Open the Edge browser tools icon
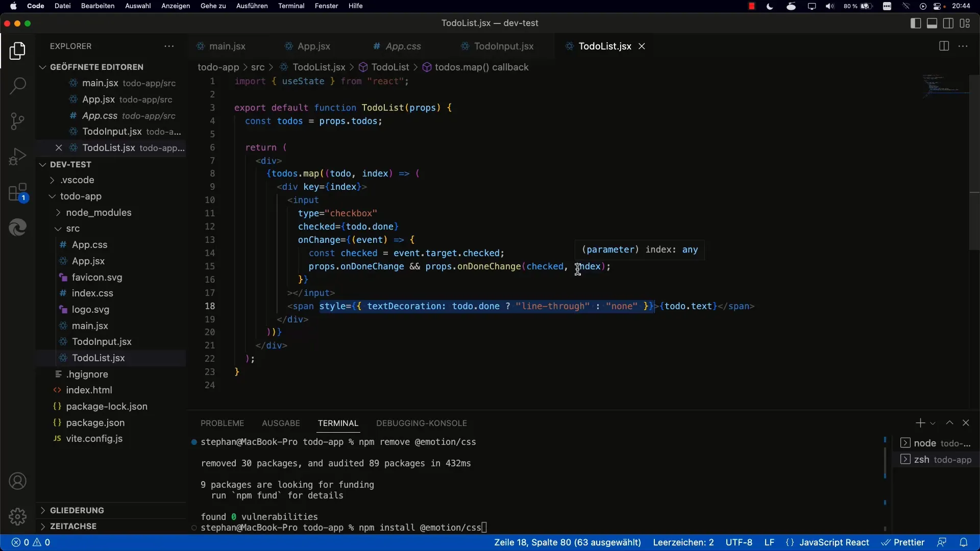980x551 pixels. point(17,228)
